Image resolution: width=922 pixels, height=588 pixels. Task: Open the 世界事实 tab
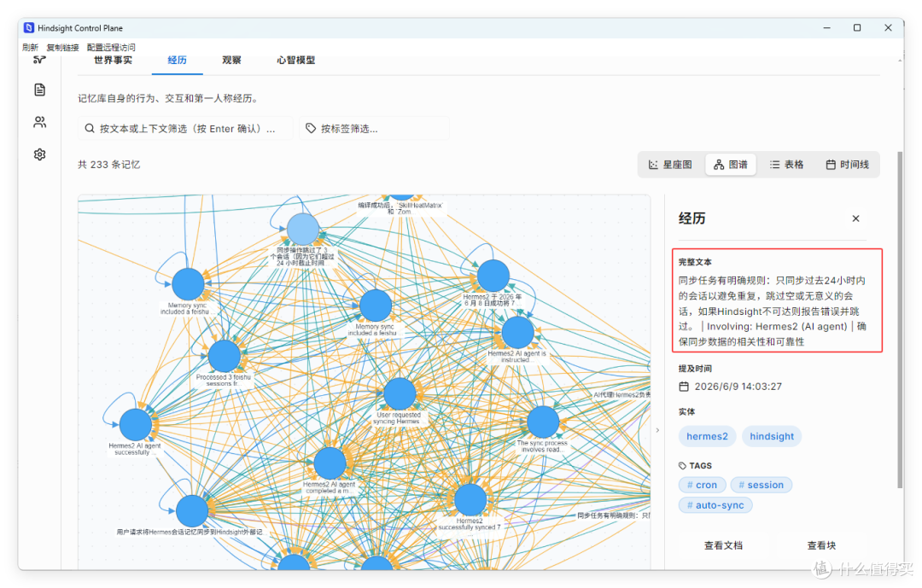coord(113,60)
